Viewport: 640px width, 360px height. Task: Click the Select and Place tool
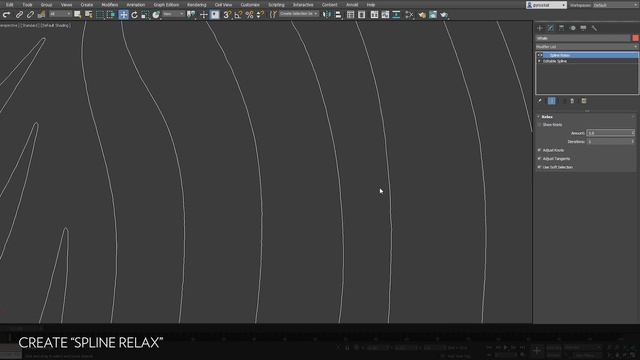pyautogui.click(x=156, y=15)
